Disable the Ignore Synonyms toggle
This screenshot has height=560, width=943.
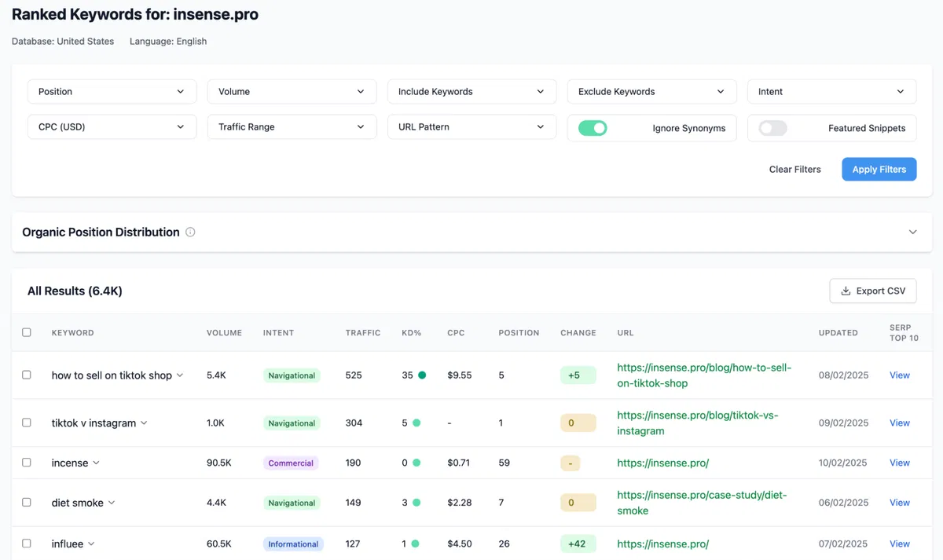tap(592, 126)
